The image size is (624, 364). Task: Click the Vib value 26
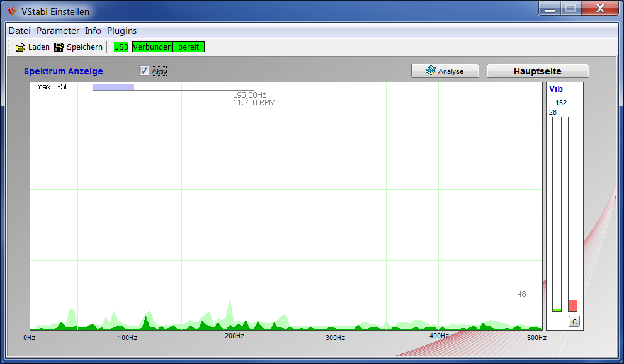click(553, 112)
